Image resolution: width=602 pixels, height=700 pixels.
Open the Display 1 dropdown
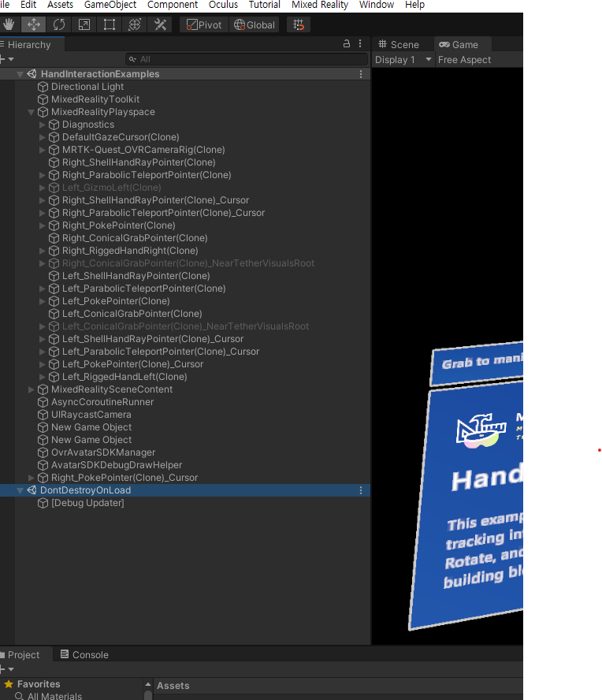tap(403, 60)
